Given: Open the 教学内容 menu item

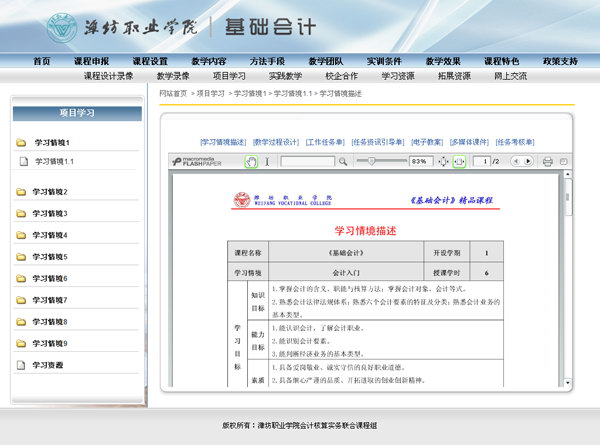Looking at the screenshot, I should pyautogui.click(x=209, y=61).
